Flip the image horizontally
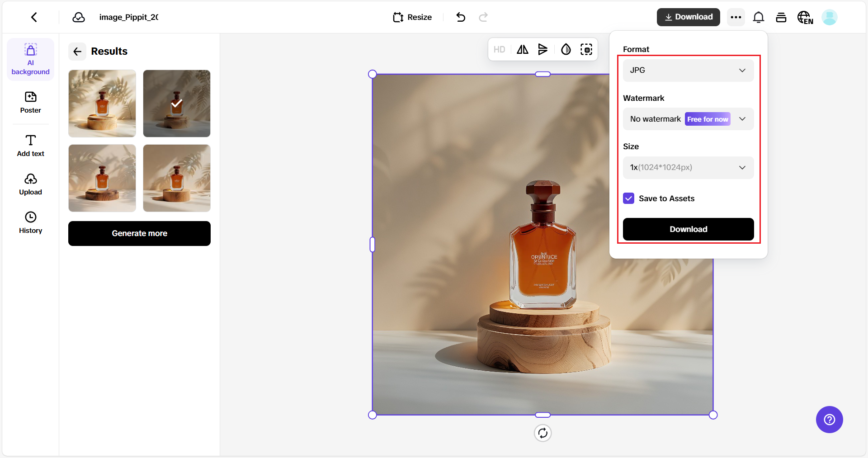The width and height of the screenshot is (868, 458). coord(522,49)
